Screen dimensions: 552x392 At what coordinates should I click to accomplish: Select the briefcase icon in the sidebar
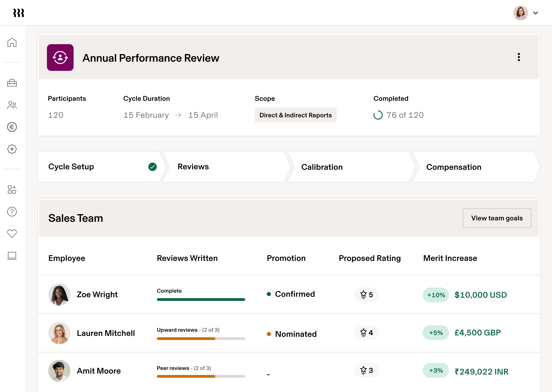click(12, 83)
